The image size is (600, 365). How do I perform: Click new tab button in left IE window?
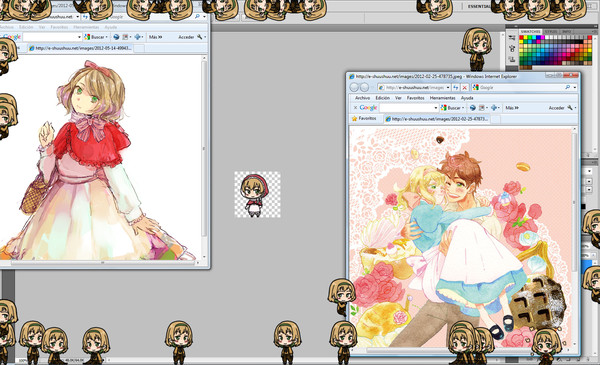point(139,48)
